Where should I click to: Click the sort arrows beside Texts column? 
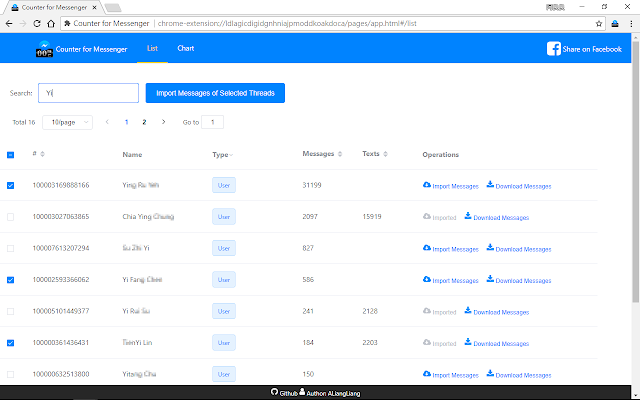(x=386, y=154)
